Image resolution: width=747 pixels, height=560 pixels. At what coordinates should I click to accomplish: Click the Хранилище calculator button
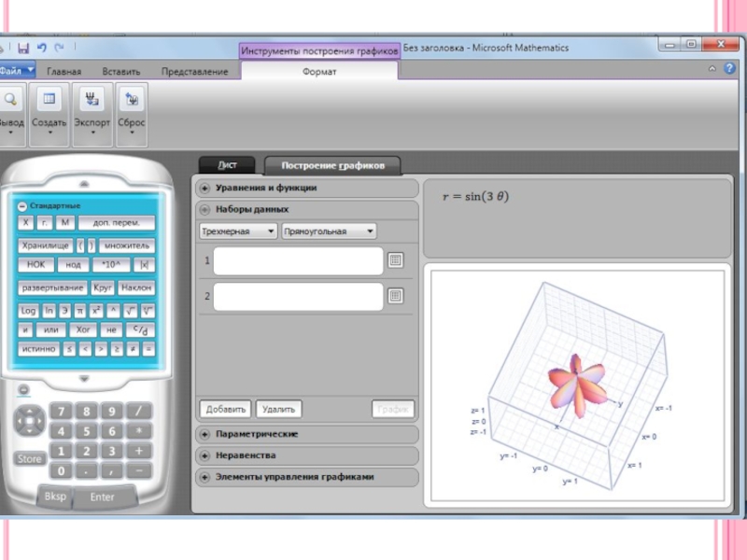(x=45, y=245)
